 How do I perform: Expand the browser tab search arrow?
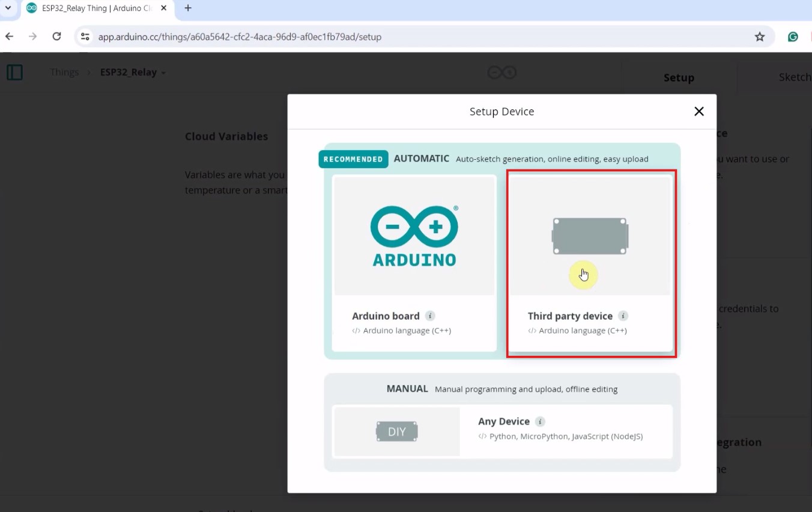pyautogui.click(x=8, y=8)
